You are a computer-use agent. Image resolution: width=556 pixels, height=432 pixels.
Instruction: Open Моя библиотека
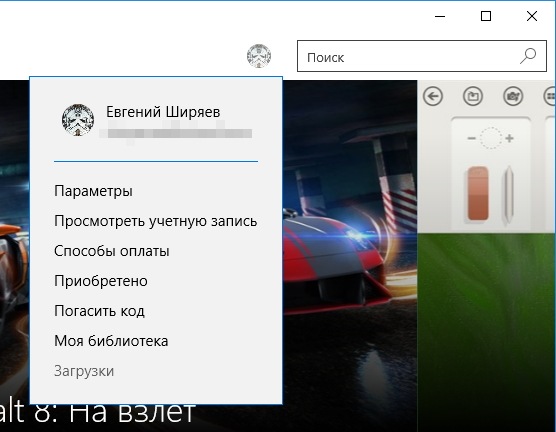111,341
